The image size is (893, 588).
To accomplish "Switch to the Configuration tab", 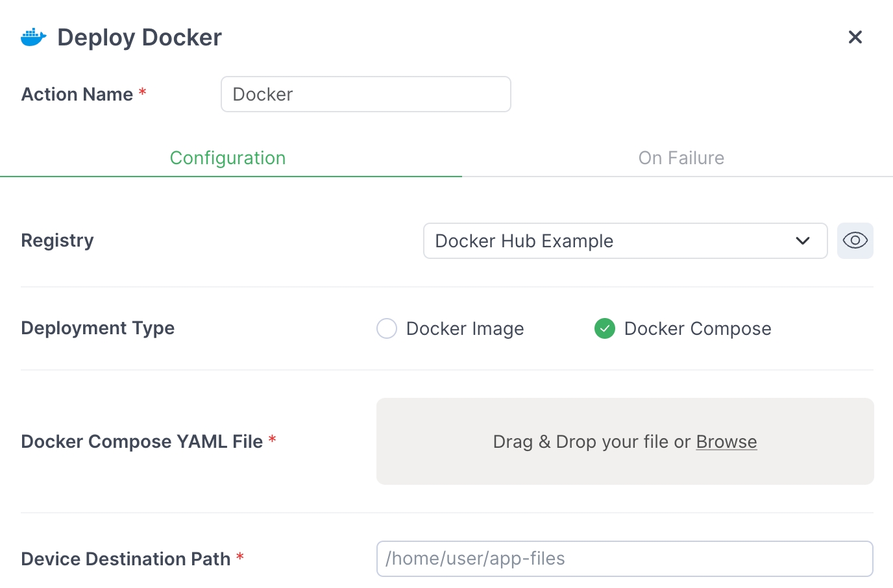I will [x=228, y=158].
